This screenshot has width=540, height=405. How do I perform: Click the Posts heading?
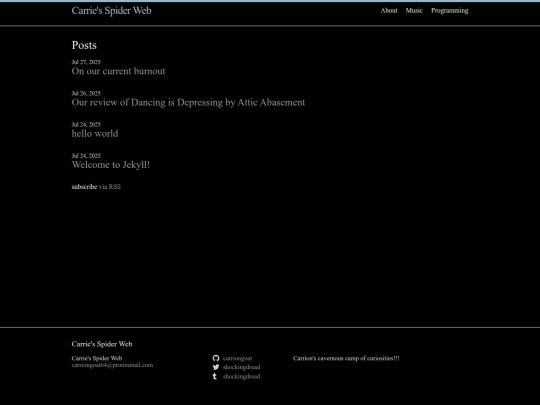point(84,45)
